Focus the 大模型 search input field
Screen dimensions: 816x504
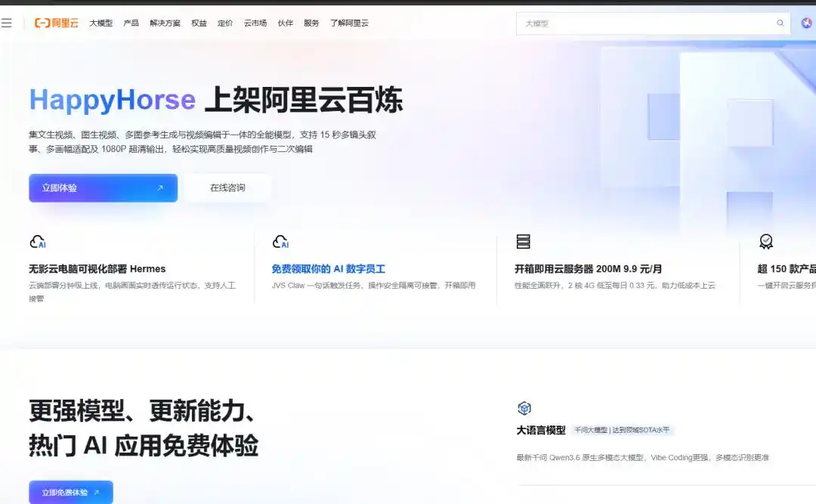(x=653, y=23)
